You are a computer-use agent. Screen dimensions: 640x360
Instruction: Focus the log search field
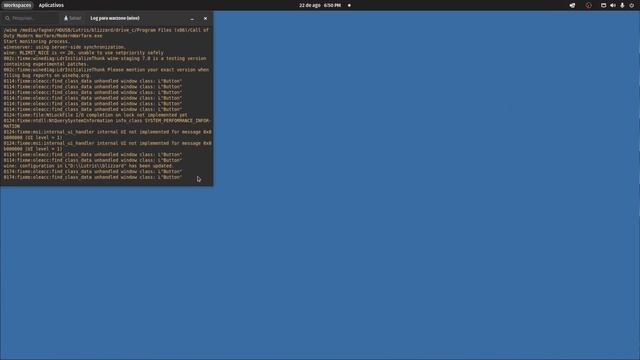tap(31, 18)
